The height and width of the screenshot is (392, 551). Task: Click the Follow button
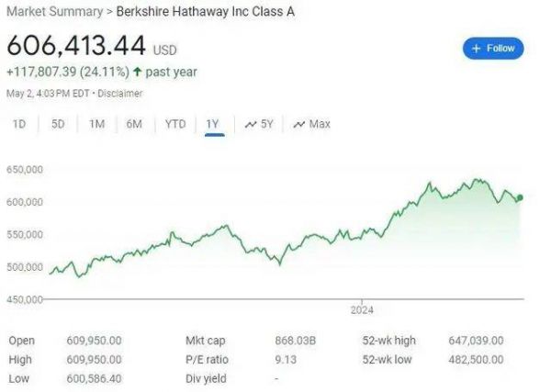493,48
